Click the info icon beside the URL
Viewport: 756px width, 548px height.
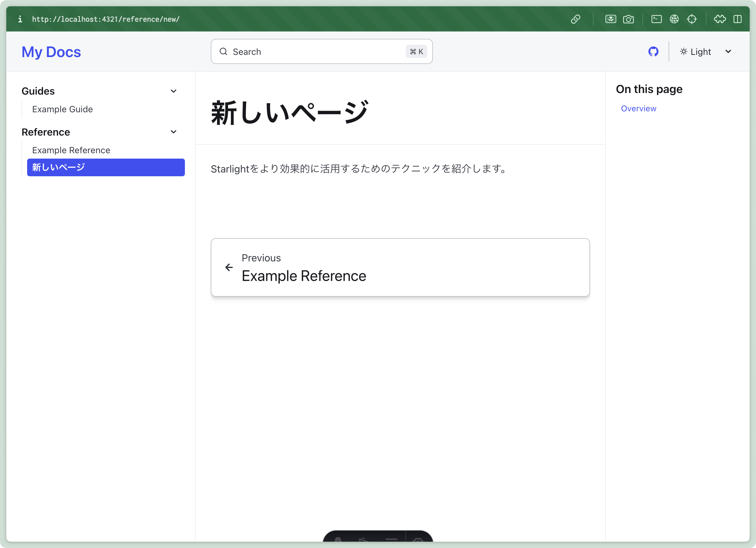20,19
